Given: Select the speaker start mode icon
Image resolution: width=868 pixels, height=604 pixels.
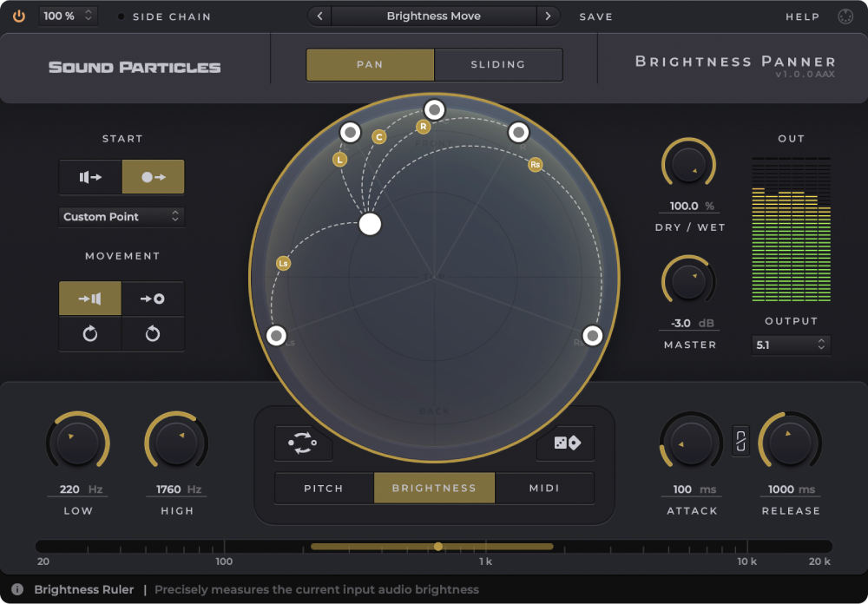Looking at the screenshot, I should [x=89, y=177].
